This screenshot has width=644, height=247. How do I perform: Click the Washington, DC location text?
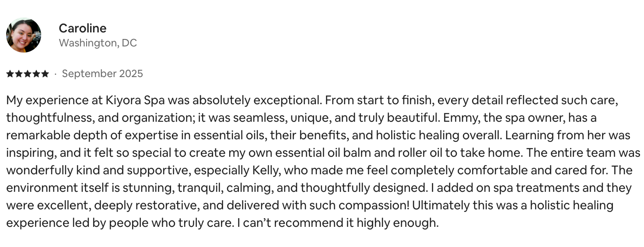(x=98, y=43)
